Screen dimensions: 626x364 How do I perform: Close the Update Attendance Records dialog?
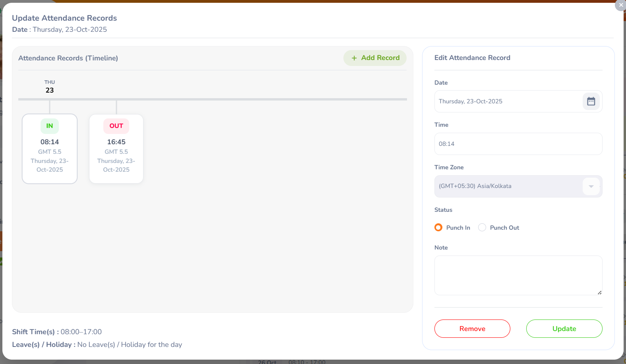[620, 5]
